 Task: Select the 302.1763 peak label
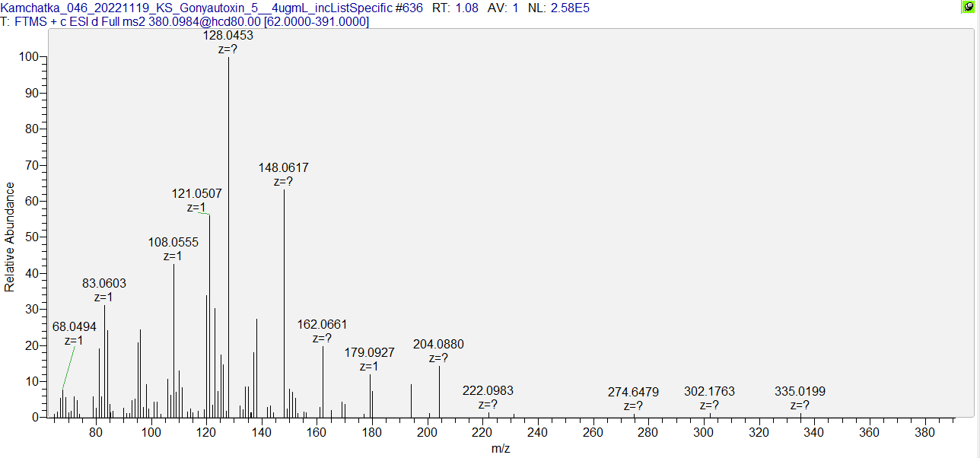click(709, 392)
